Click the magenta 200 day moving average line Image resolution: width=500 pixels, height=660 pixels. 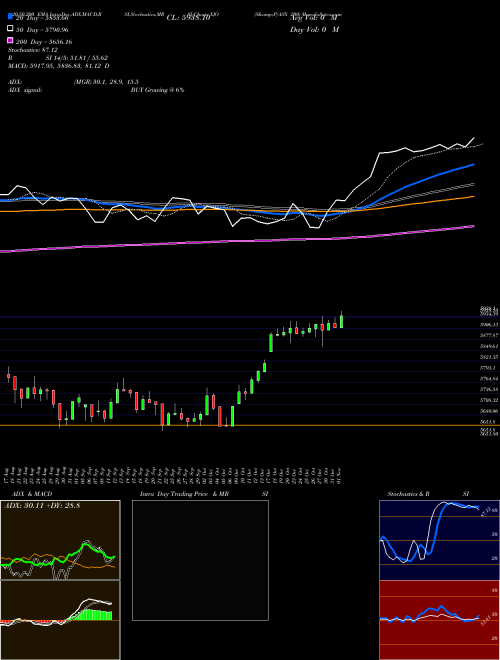pos(236,241)
